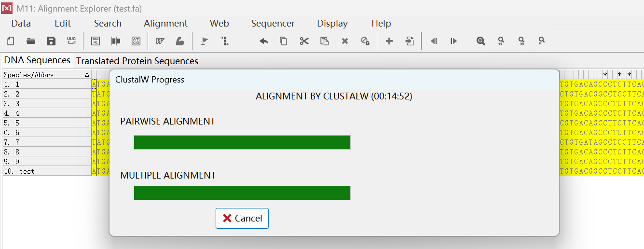
Task: Open the Sequencer menu
Action: [x=273, y=23]
